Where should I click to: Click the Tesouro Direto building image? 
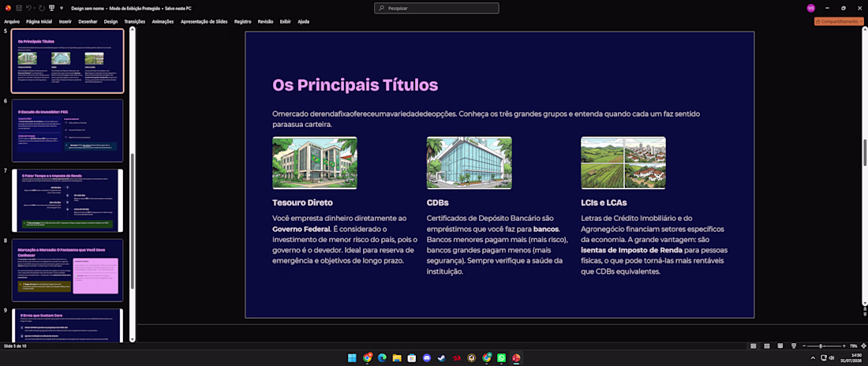(314, 162)
